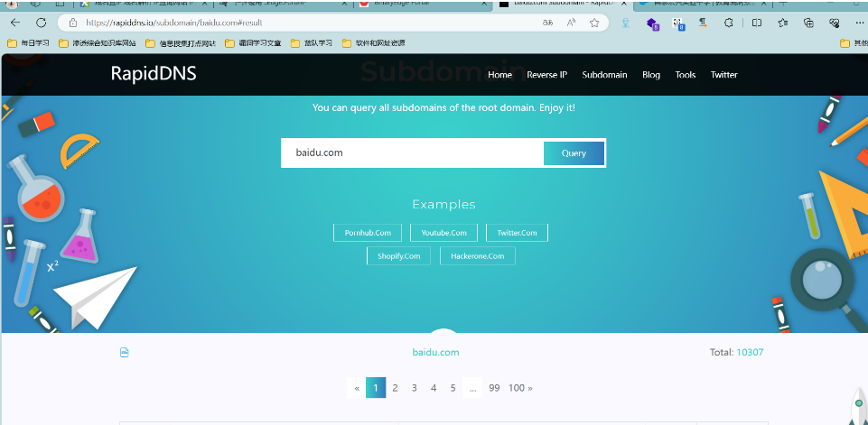Open the Reverse IP nav item
The width and height of the screenshot is (868, 425).
(x=547, y=75)
